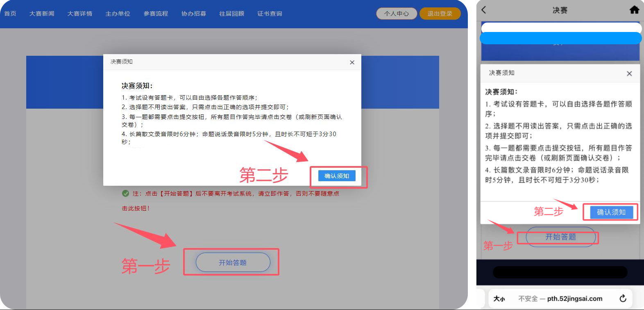Tap the home icon in mobile header
644x310 pixels.
click(x=634, y=10)
